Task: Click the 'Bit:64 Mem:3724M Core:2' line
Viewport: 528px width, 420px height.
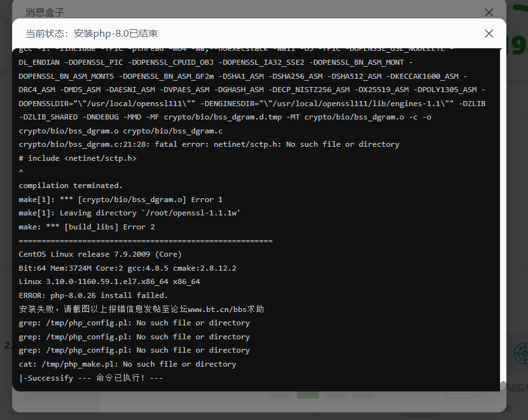Action: click(x=128, y=268)
